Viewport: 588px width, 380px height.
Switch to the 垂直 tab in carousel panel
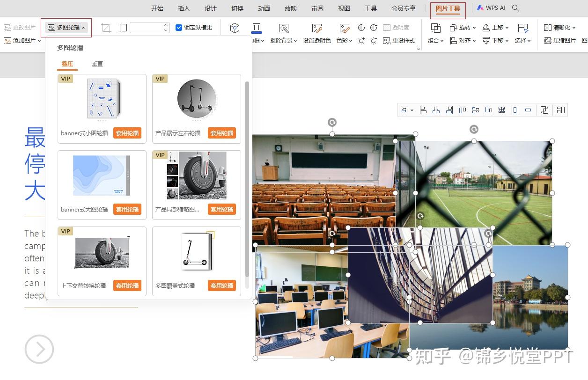(97, 64)
